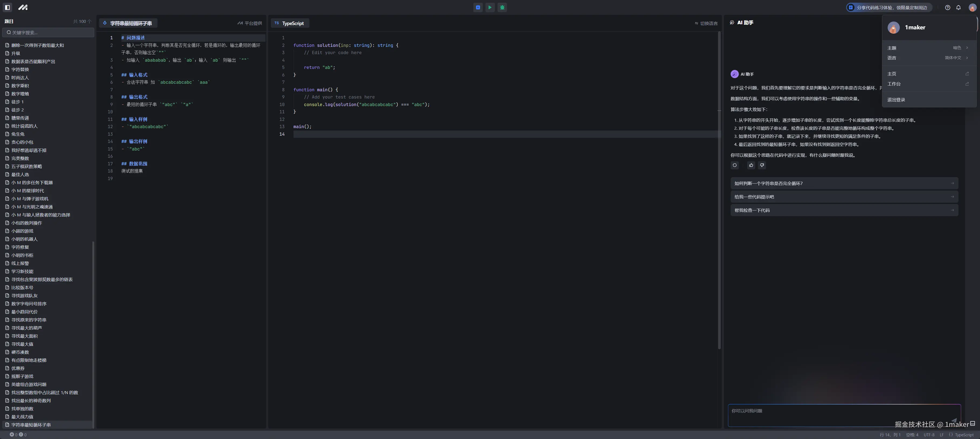Open the help question mark icon

coord(948,8)
